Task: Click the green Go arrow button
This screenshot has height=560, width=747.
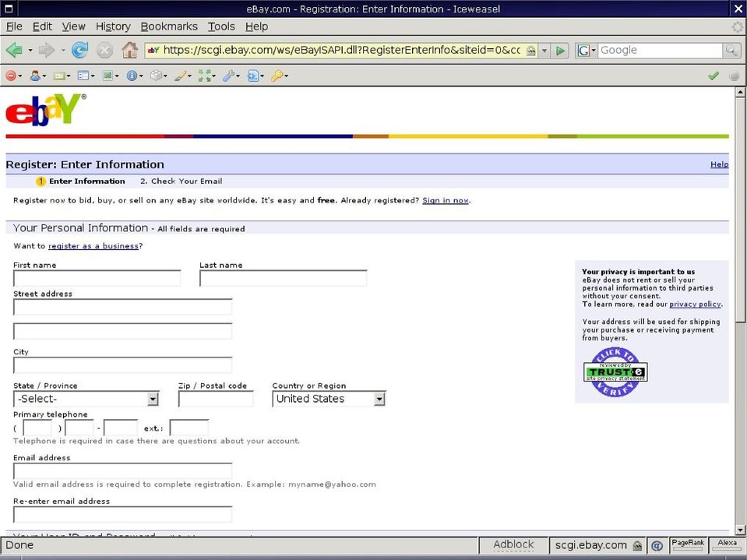Action: pos(561,51)
